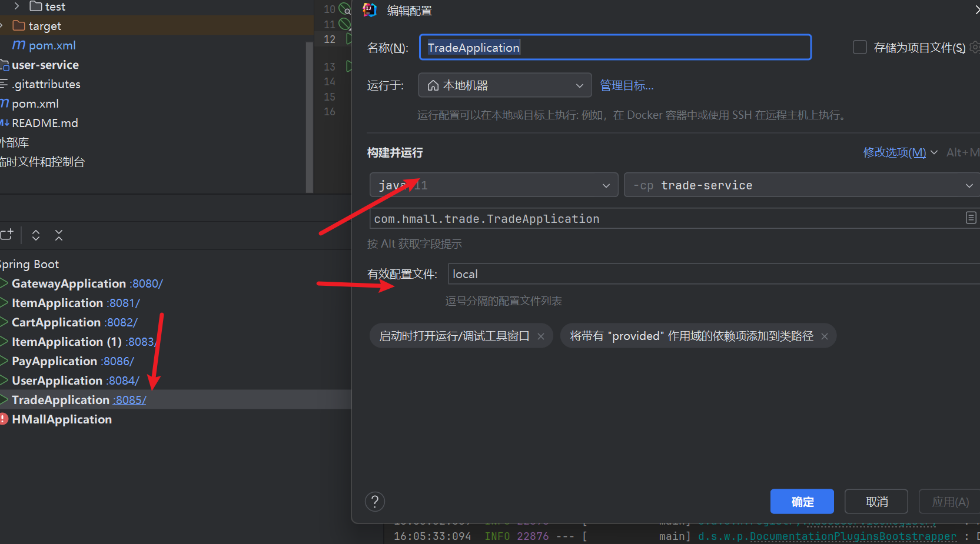
Task: Click the 按 Alt 获取字段提示 hint text
Action: (x=414, y=244)
